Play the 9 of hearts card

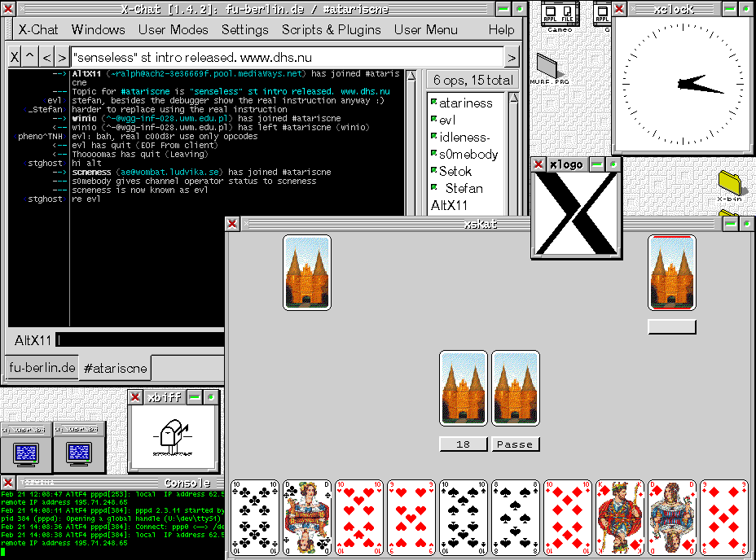411,518
